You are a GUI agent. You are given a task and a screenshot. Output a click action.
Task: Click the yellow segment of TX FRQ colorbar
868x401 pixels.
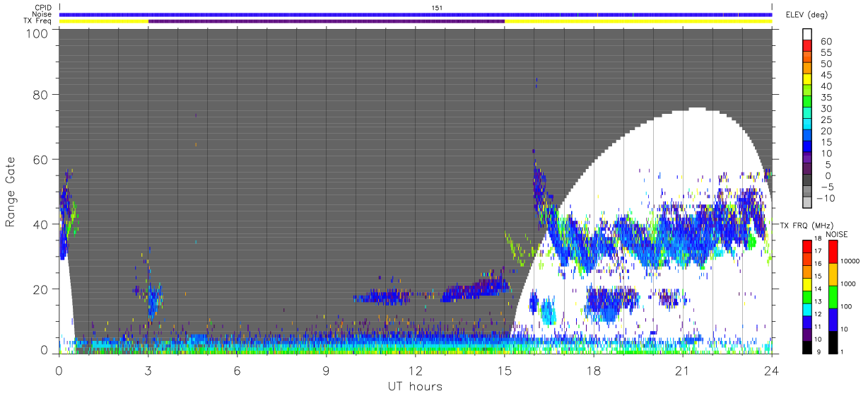click(807, 284)
